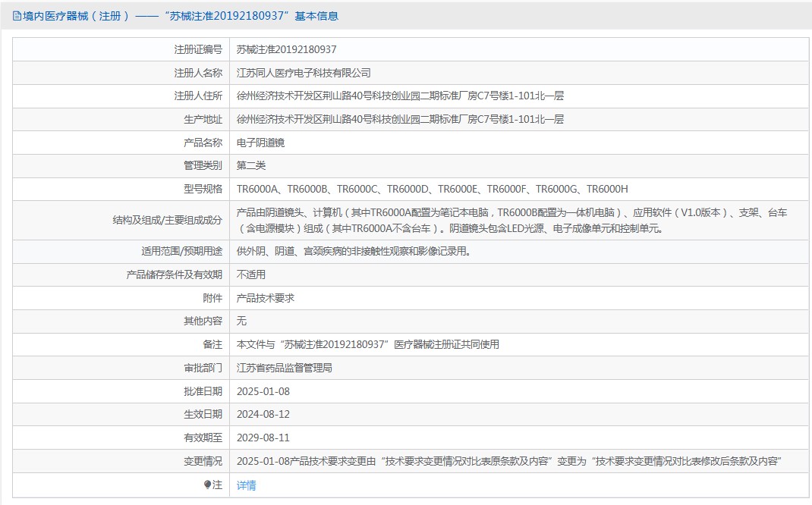Viewport: 812px width, 505px height.
Task: Click the 变更情况 change description text
Action: [x=509, y=461]
